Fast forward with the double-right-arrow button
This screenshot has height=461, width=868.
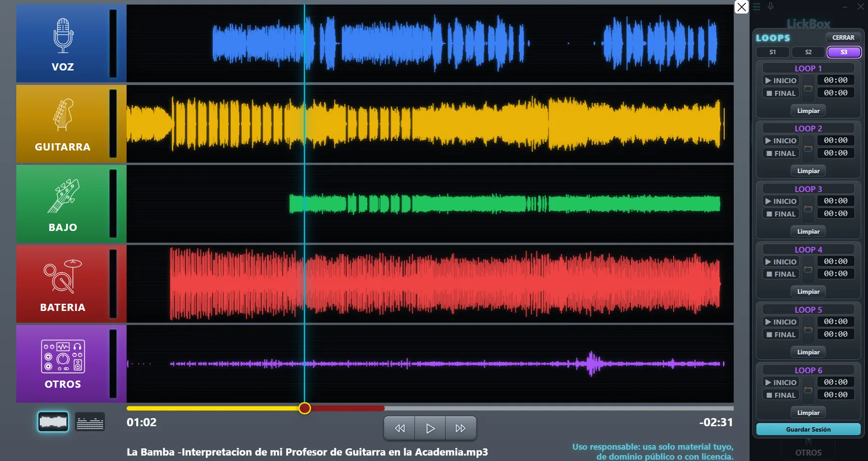[x=461, y=428]
